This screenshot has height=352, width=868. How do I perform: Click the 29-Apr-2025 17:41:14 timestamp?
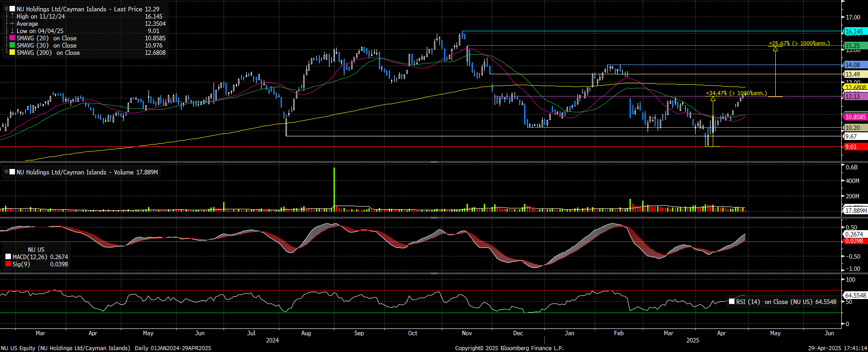coord(837,348)
